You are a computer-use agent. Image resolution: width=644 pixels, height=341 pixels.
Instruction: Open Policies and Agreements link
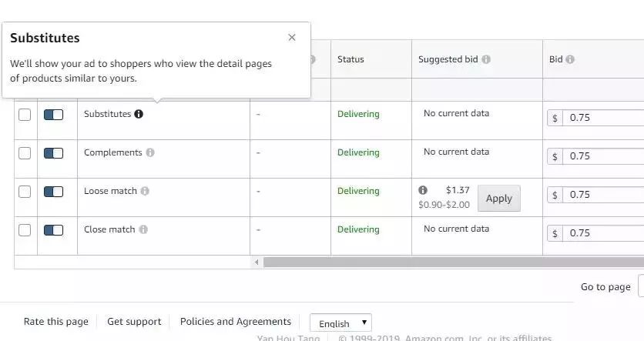(x=236, y=322)
